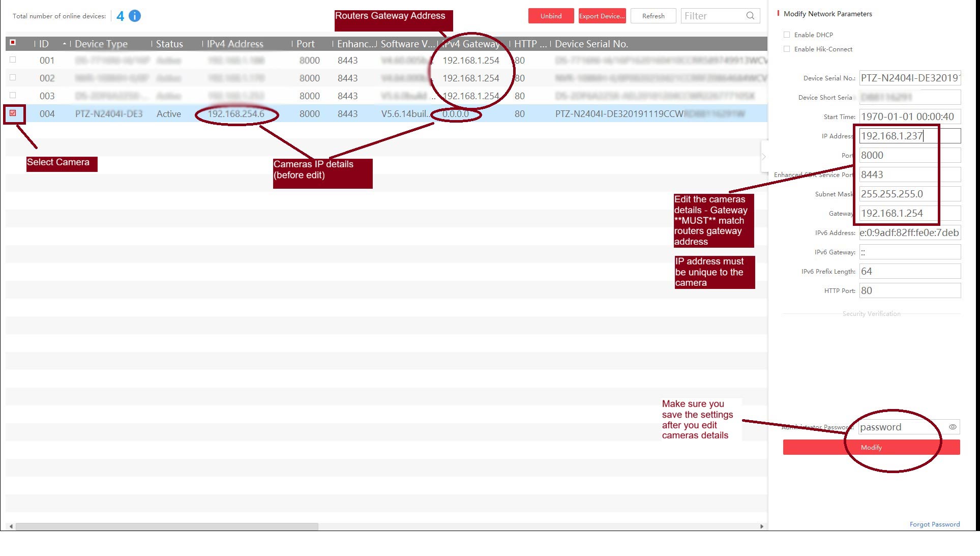Uncheck the checkbox on device row 004

13,113
